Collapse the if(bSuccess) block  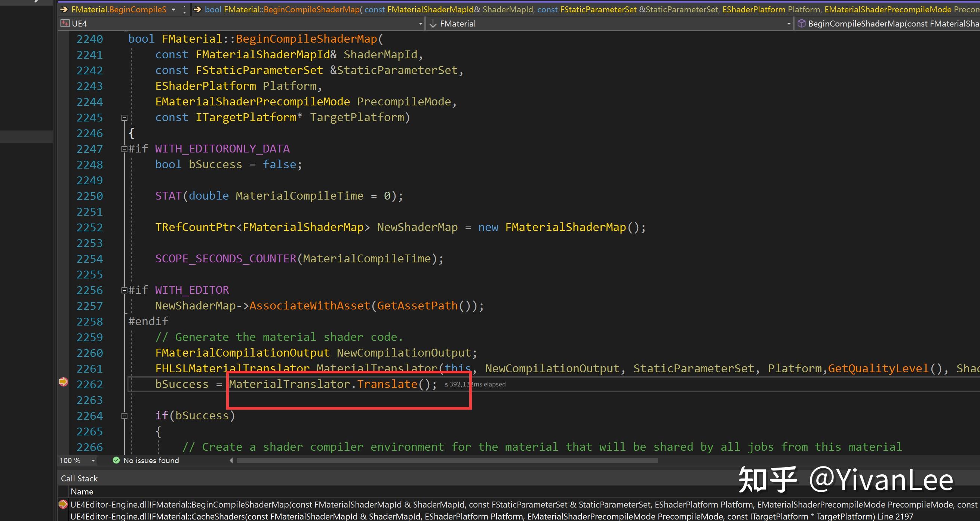point(124,416)
